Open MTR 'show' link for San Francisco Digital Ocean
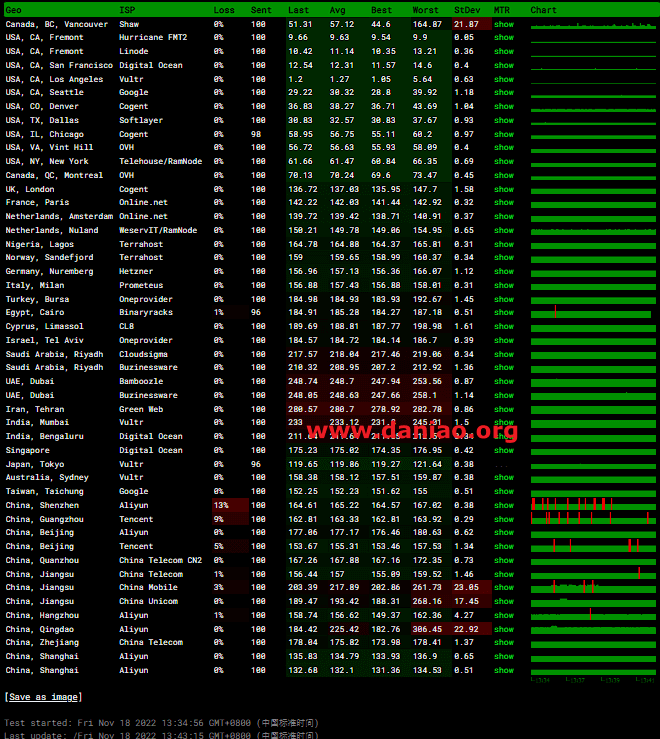Viewport: 660px width, 739px height. [503, 66]
